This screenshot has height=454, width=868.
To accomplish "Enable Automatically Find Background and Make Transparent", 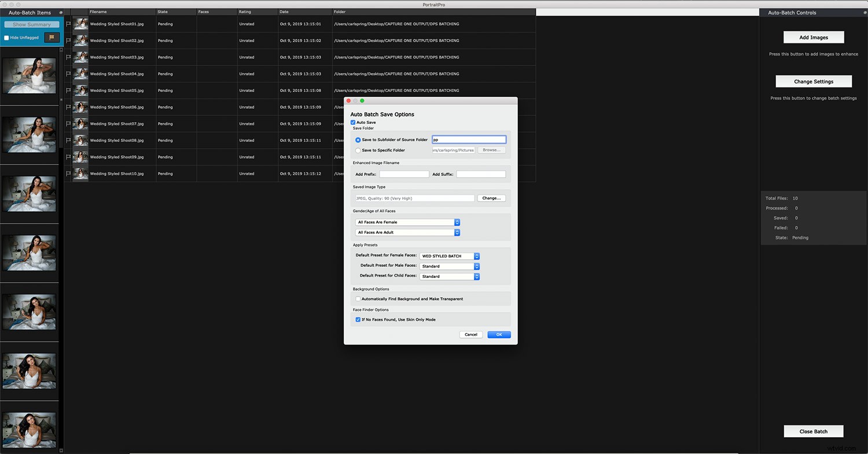I will click(358, 299).
